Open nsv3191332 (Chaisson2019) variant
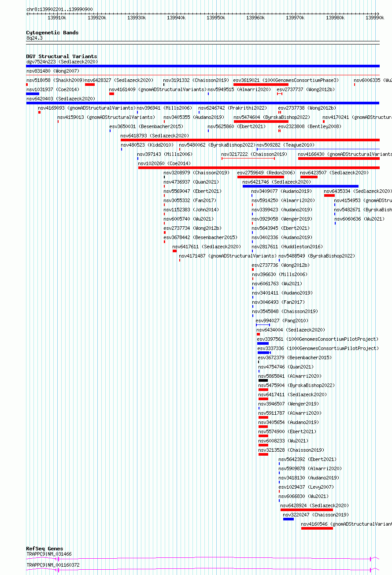 pyautogui.click(x=196, y=80)
